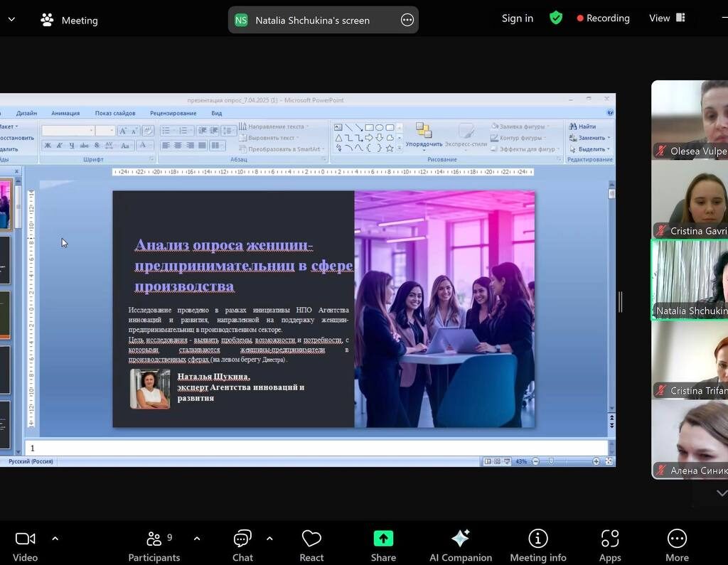Open screen share options ellipsis
The image size is (728, 565).
(x=407, y=20)
